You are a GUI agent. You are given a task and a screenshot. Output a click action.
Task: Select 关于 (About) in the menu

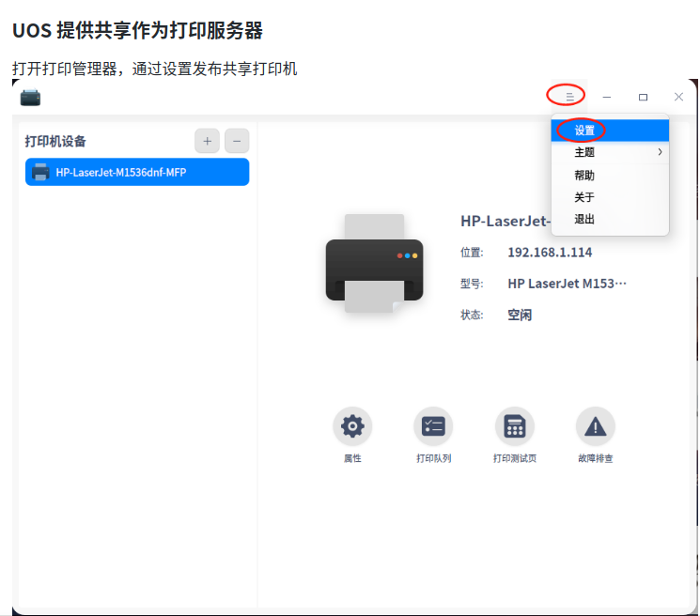(610, 197)
